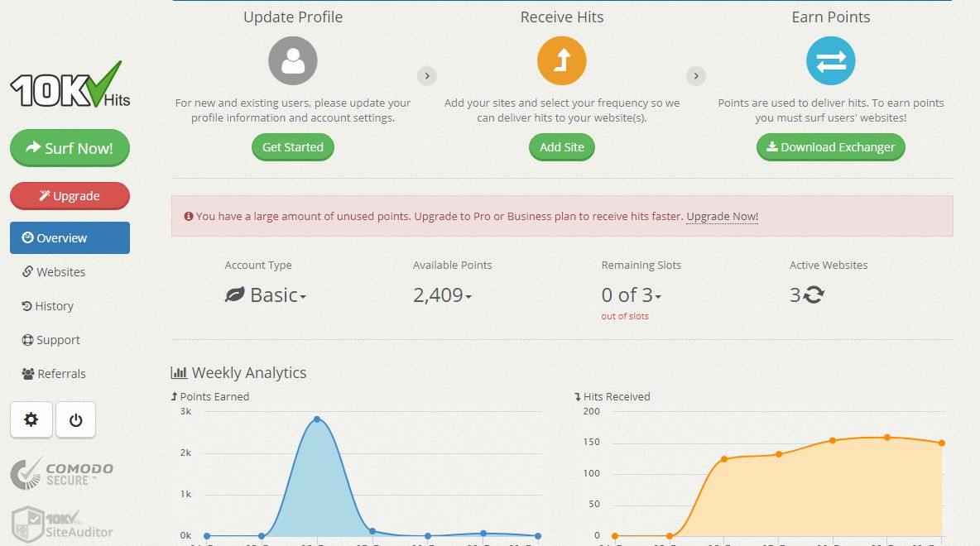Open the Overview menu item
Image resolution: width=980 pixels, height=546 pixels.
[70, 238]
